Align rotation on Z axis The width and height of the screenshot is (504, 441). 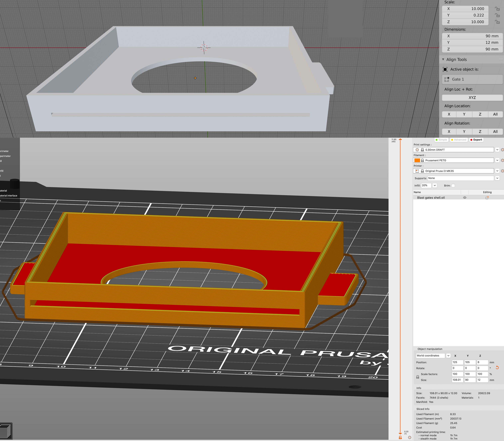click(480, 132)
